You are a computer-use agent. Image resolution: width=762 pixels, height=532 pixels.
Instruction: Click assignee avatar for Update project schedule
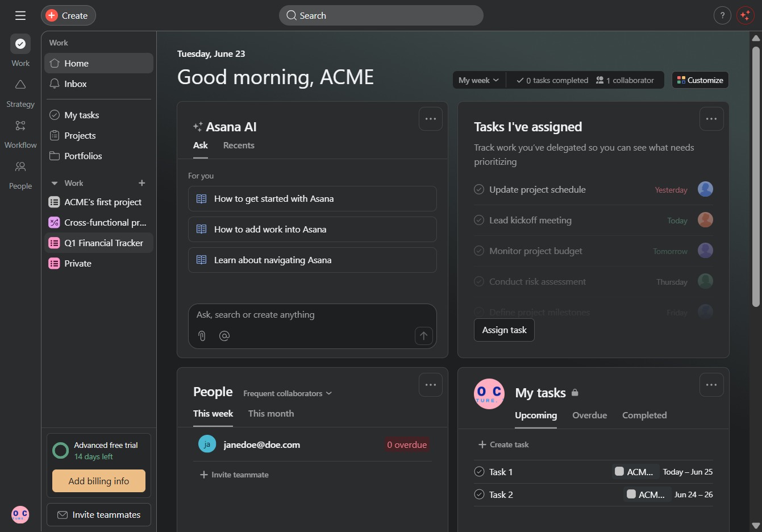pos(705,189)
